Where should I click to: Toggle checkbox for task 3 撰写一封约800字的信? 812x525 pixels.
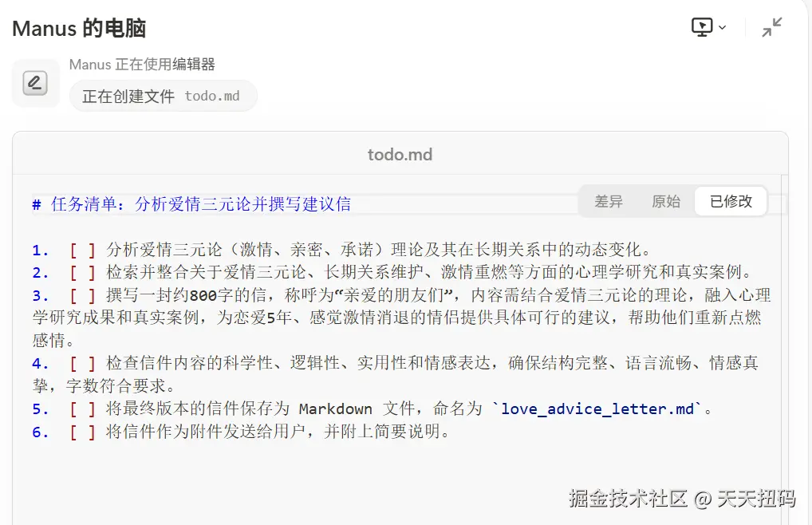click(83, 296)
